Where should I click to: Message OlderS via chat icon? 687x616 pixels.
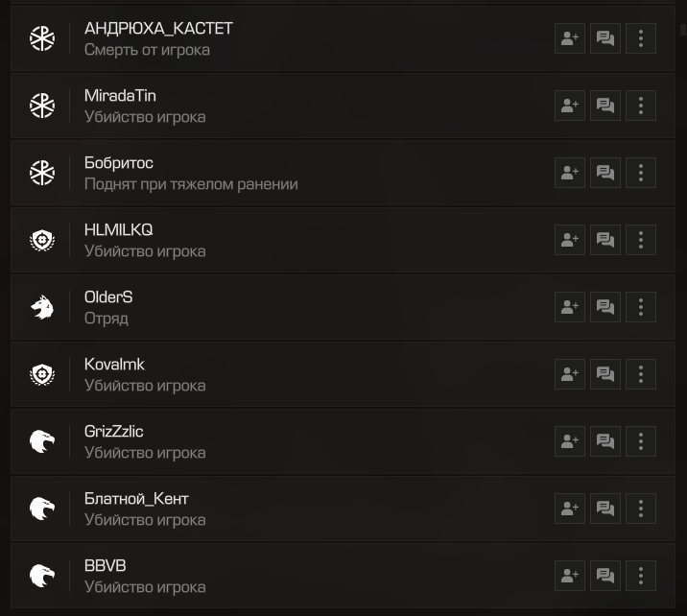click(605, 307)
